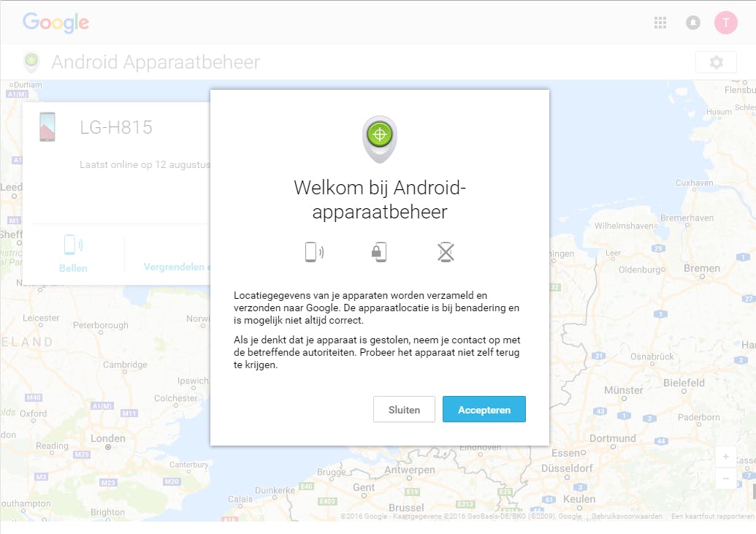Screen dimensions: 756x534
Task: Click Antwerpen on the map
Action: (x=409, y=470)
